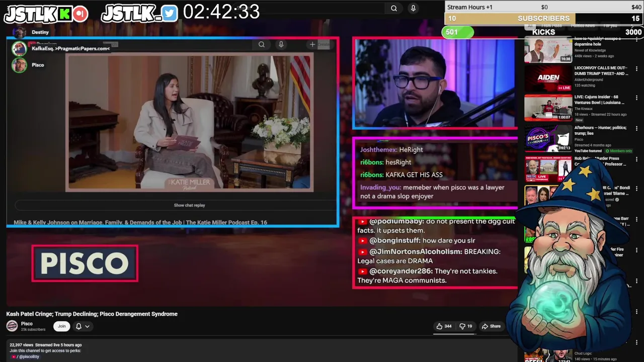The image size is (644, 362).
Task: Open more options for Rob Reiner video
Action: click(x=636, y=159)
